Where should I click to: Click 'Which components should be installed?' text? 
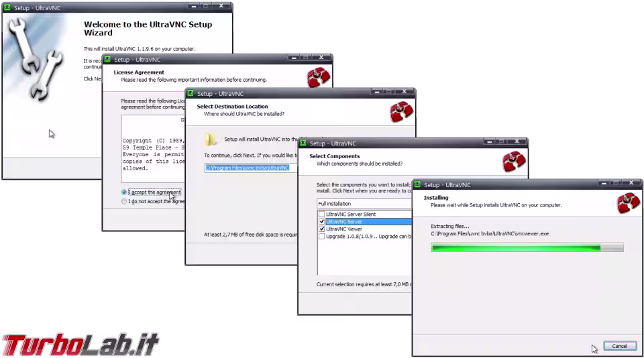360,164
